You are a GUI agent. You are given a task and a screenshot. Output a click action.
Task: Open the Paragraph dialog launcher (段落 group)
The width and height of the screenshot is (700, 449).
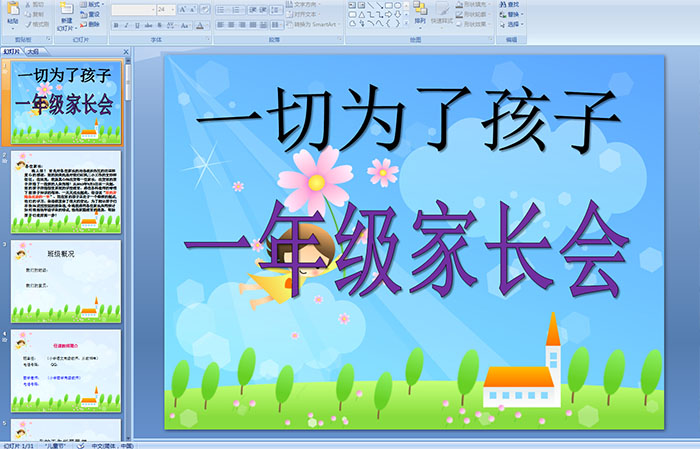[x=340, y=39]
